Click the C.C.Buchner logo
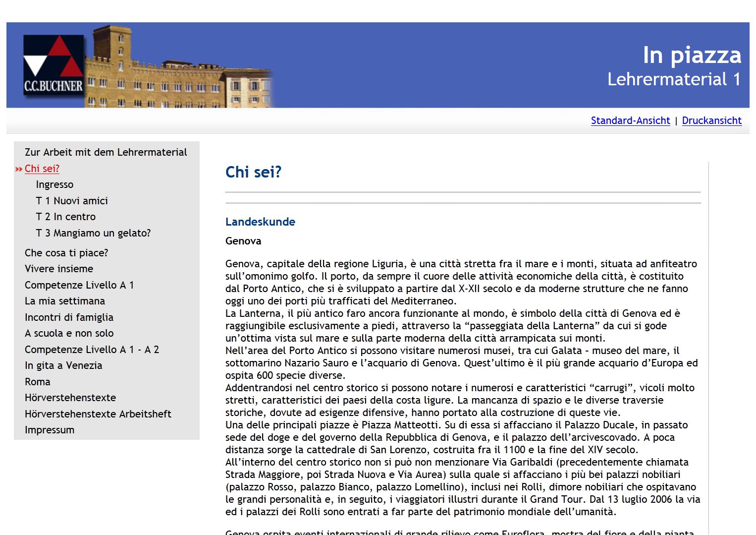This screenshot has height=535, width=756. 54,64
